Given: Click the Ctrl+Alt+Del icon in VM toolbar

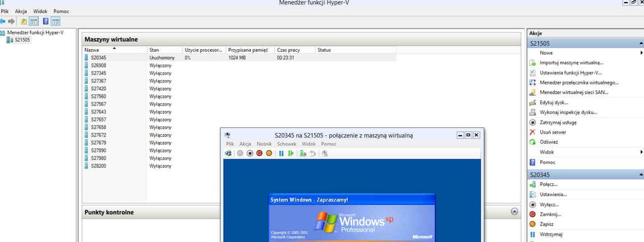Looking at the screenshot, I should click(x=228, y=153).
